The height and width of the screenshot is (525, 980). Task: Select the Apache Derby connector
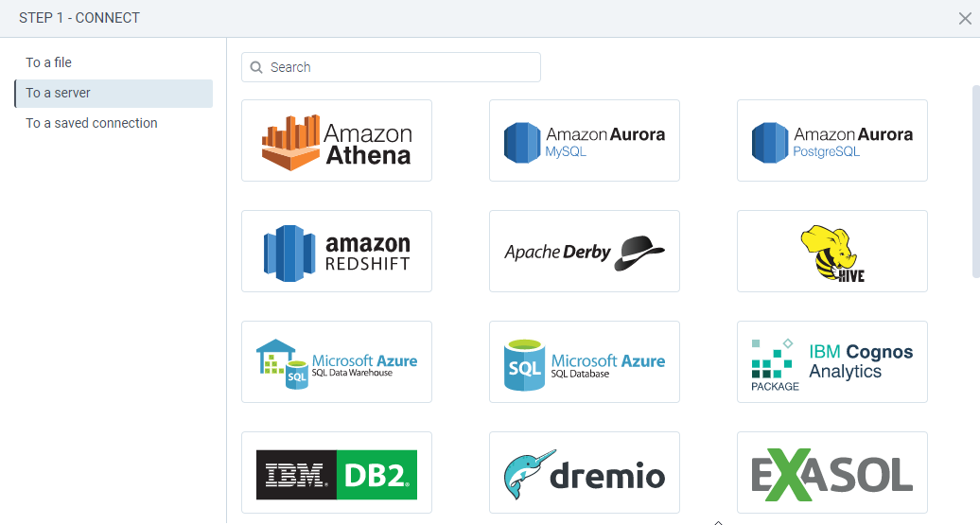pyautogui.click(x=584, y=252)
